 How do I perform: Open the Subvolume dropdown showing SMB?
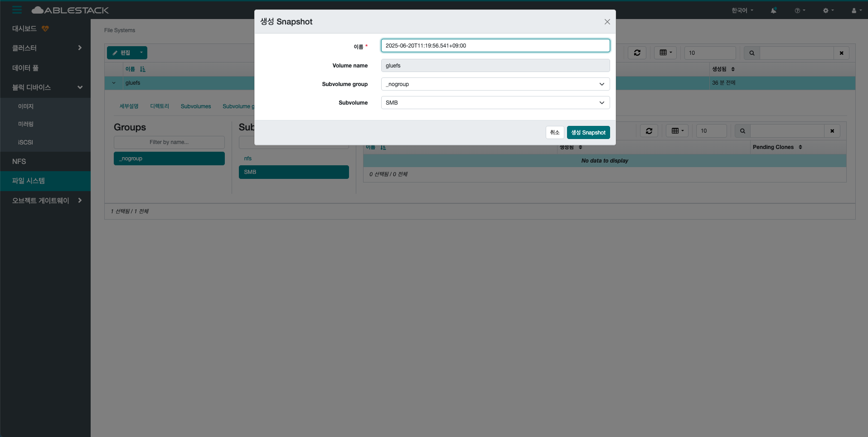[x=495, y=103]
